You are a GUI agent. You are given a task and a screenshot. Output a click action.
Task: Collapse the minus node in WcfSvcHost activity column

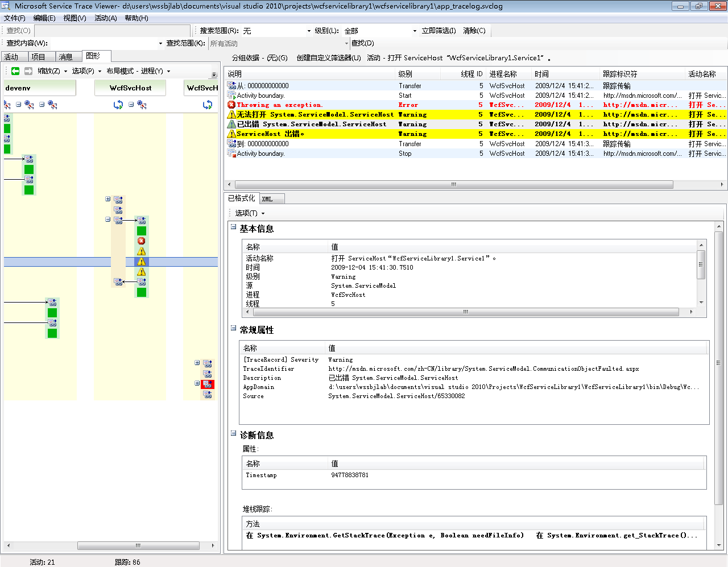[x=108, y=220]
